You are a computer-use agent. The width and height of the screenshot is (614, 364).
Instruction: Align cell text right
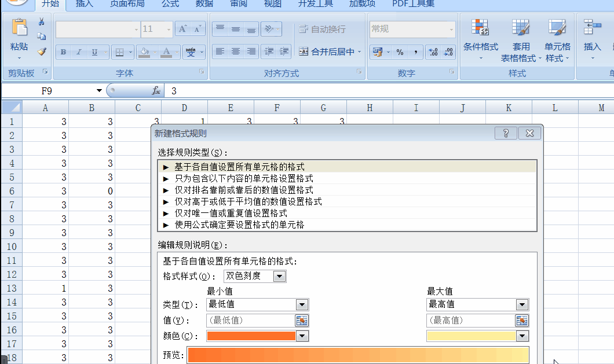pyautogui.click(x=251, y=52)
